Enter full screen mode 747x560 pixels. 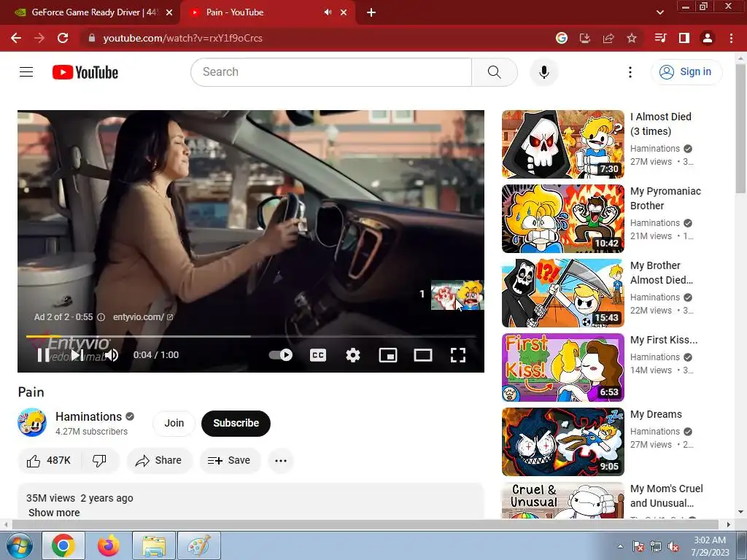pyautogui.click(x=458, y=355)
